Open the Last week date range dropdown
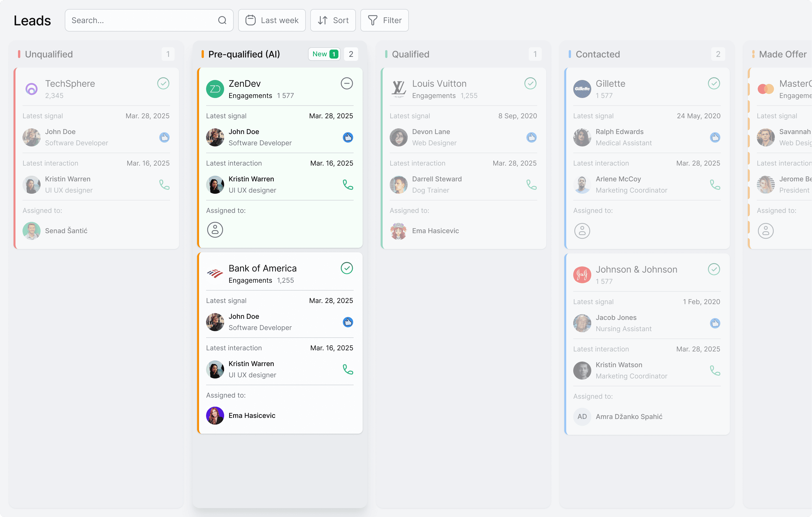 tap(272, 20)
